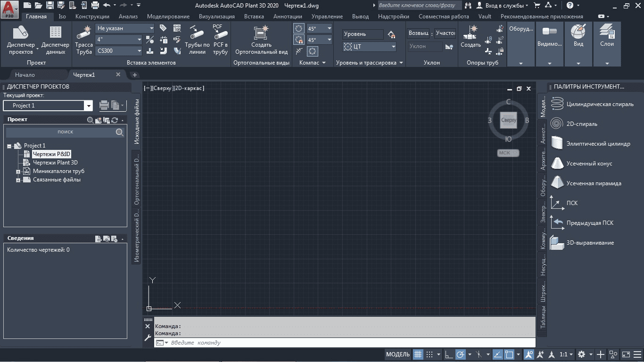The width and height of the screenshot is (644, 362).
Task: Open the 1:1 annotation scale dropdown
Action: click(x=567, y=354)
